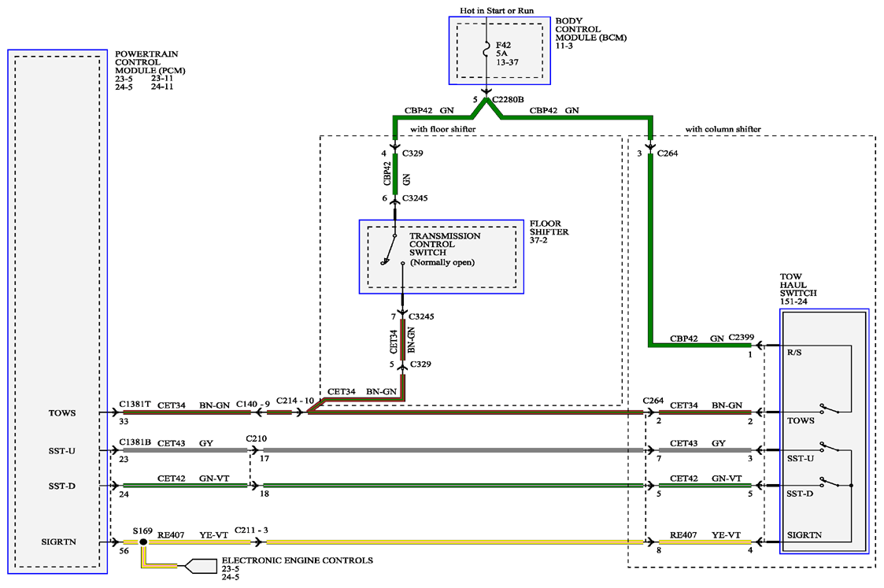Click the C2280B connector label
Screen dimensions: 884x588
pyautogui.click(x=508, y=99)
